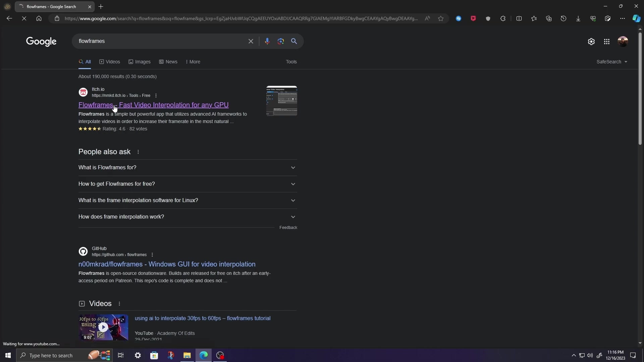Start Google voice search

(x=267, y=41)
